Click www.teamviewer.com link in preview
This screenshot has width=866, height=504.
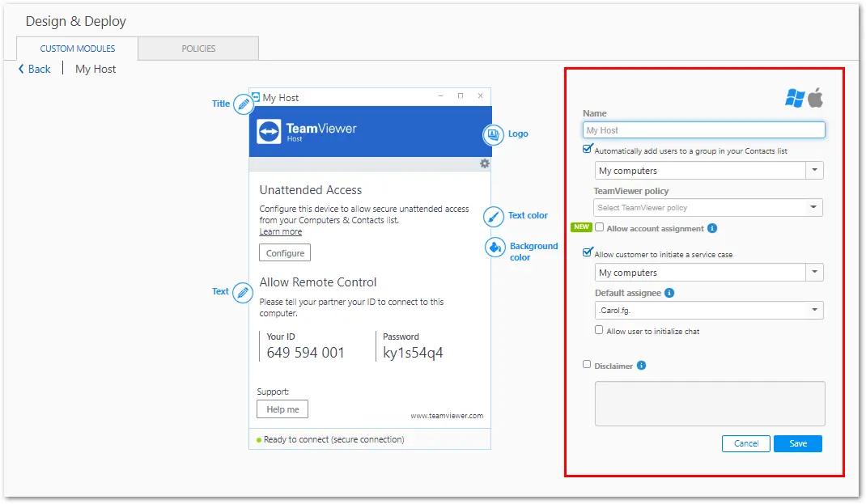(447, 416)
